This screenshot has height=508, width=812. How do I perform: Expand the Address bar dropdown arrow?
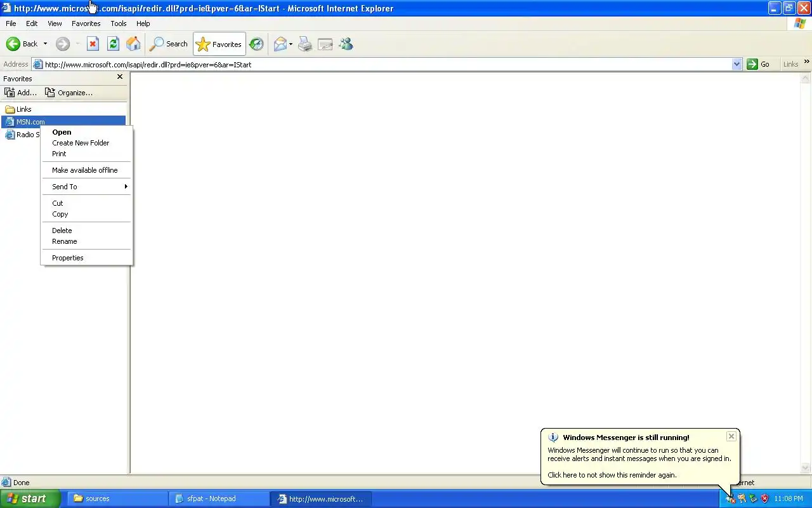pyautogui.click(x=737, y=64)
